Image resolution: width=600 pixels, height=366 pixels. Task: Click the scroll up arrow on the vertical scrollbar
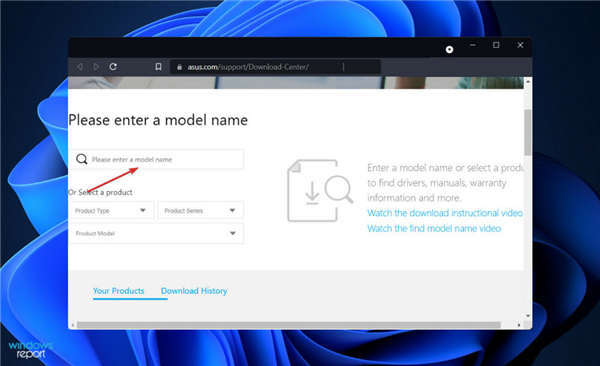click(528, 81)
